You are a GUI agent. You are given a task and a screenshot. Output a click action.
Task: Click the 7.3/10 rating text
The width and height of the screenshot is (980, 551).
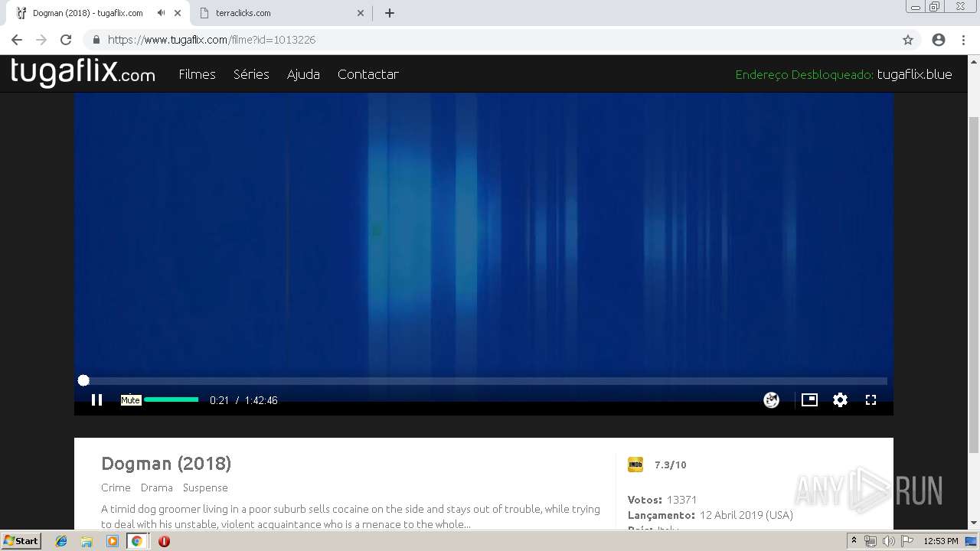click(671, 465)
